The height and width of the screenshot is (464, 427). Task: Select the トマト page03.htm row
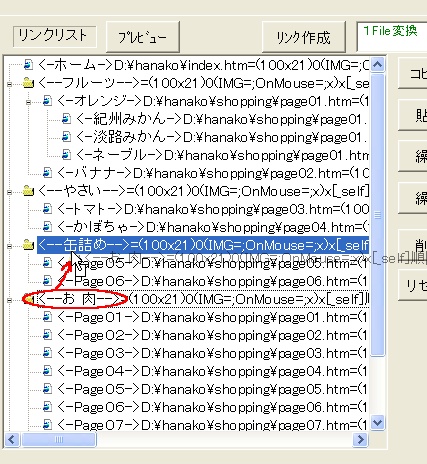[x=213, y=209]
